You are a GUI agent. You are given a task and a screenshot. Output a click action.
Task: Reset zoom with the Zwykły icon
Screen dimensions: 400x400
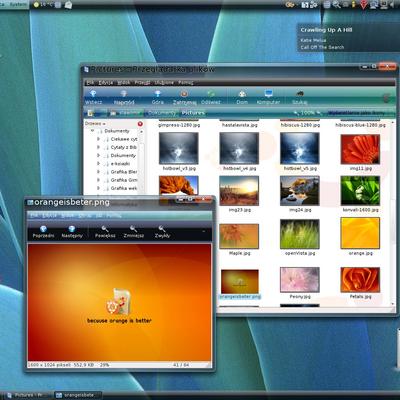pos(162,229)
